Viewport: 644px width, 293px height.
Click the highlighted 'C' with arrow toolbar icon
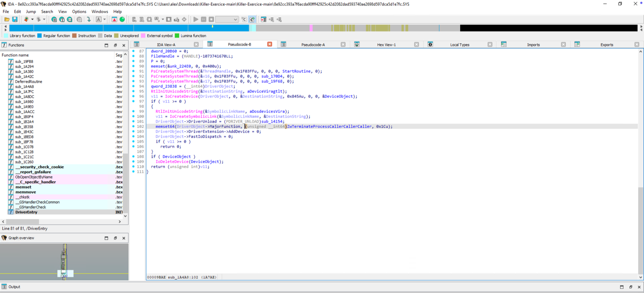click(x=252, y=19)
